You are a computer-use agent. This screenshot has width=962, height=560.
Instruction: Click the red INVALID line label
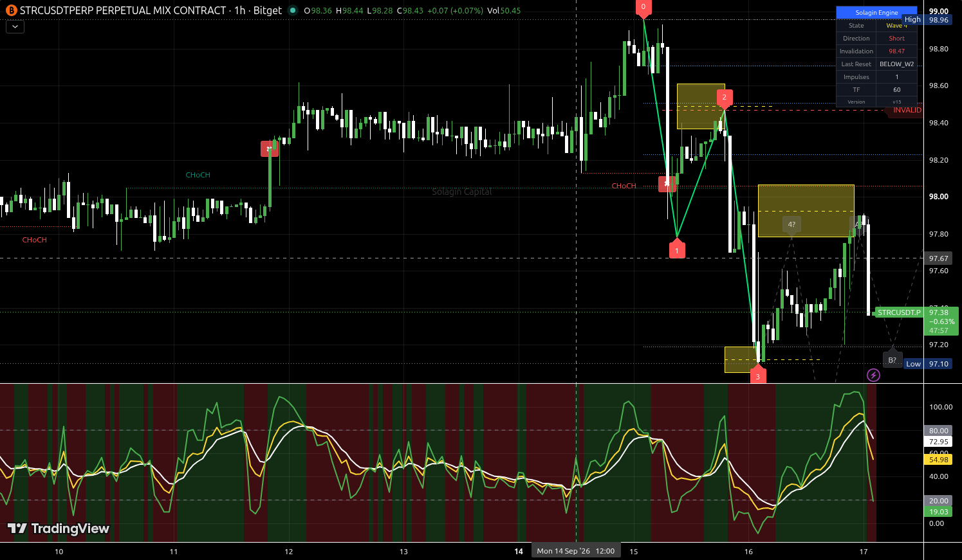click(x=907, y=110)
